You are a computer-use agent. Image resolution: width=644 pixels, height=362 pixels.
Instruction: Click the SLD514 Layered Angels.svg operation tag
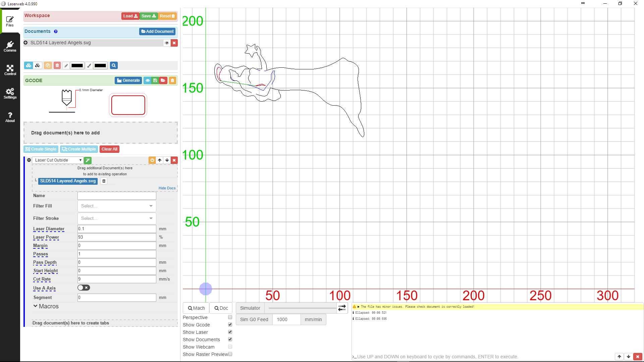coord(68,181)
